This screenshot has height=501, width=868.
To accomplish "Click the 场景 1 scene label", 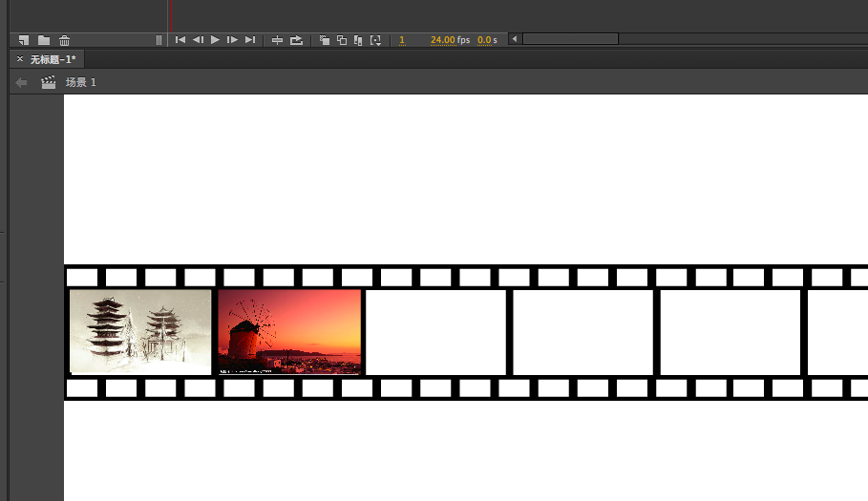I will pyautogui.click(x=81, y=82).
